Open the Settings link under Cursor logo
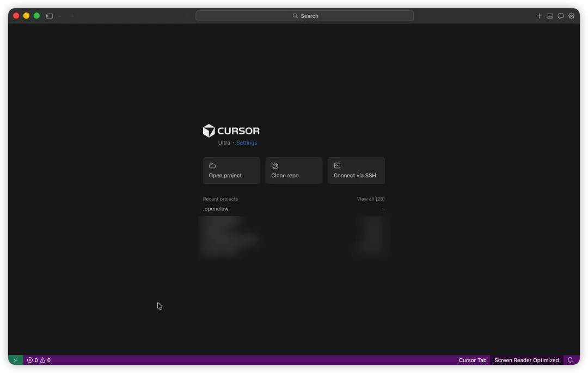 click(x=247, y=142)
